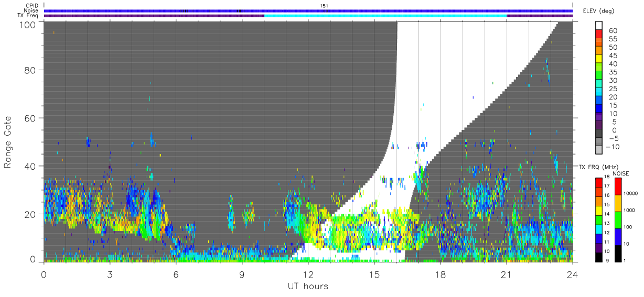
Task: Pick the white top swatch of ELEV colorbar
Action: point(600,26)
